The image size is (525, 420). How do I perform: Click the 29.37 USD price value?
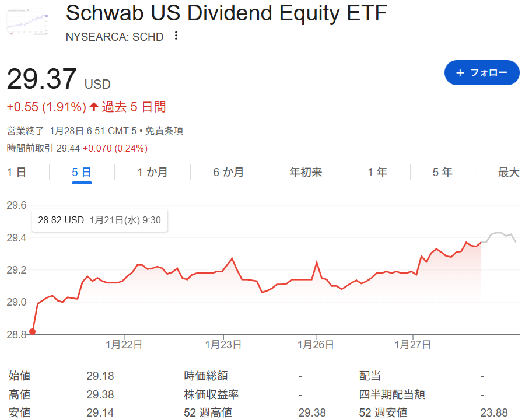[42, 79]
